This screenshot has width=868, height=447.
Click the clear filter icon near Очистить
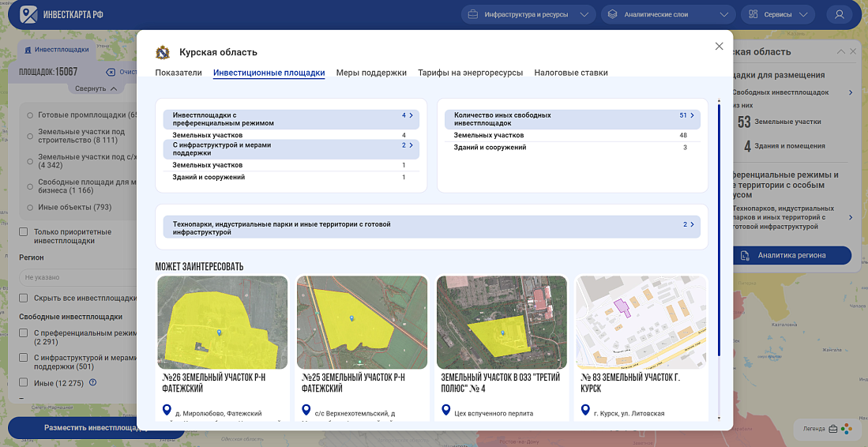click(x=110, y=72)
